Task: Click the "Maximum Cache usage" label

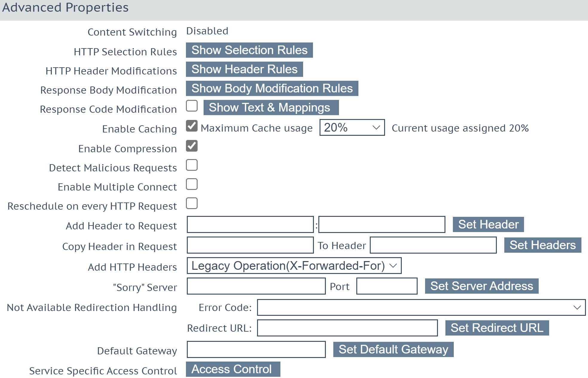Action: (x=256, y=128)
